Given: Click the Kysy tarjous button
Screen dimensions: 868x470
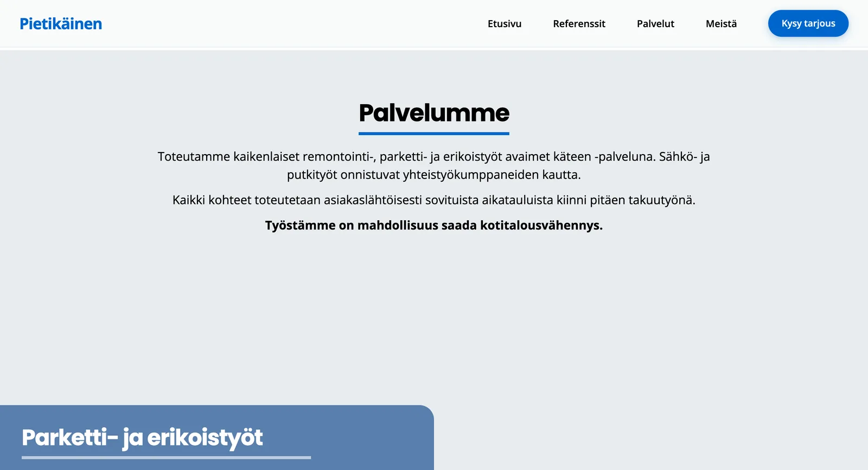Looking at the screenshot, I should tap(808, 23).
